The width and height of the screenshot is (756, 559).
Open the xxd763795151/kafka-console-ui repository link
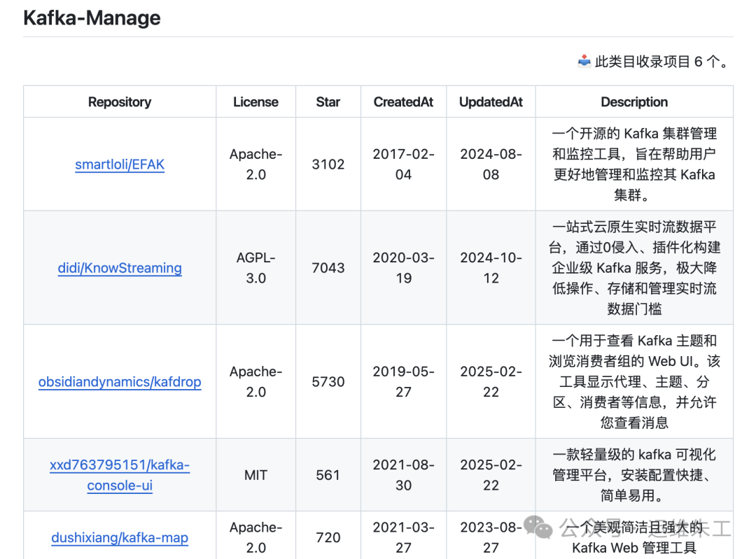pos(120,475)
